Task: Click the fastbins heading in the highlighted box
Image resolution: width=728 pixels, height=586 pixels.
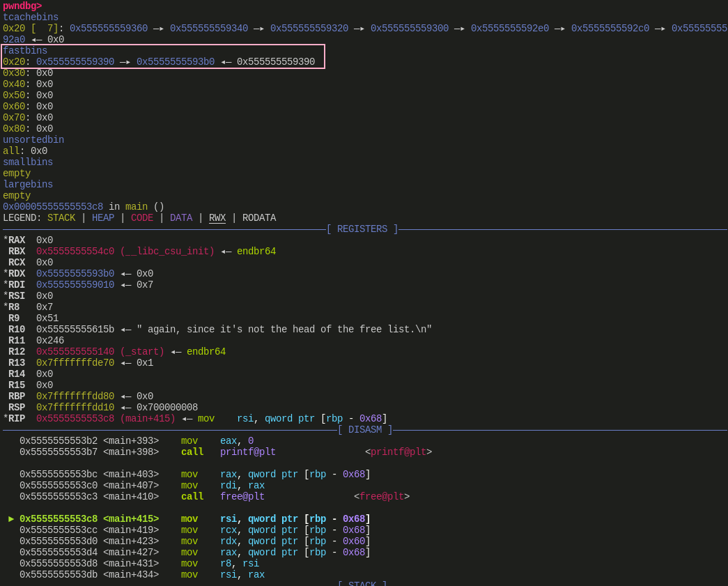Action: point(25,51)
